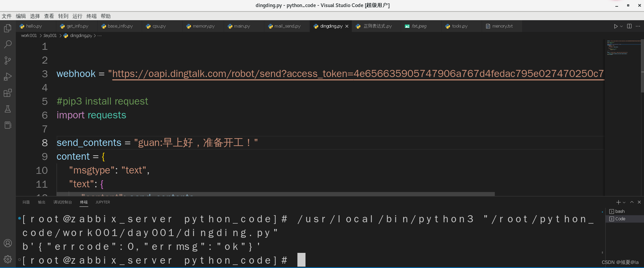Open the Testing flask view

(8, 109)
